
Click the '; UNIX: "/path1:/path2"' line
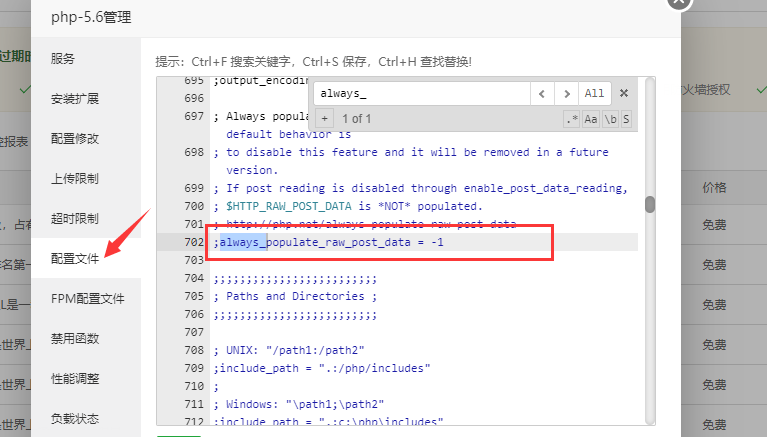[289, 350]
